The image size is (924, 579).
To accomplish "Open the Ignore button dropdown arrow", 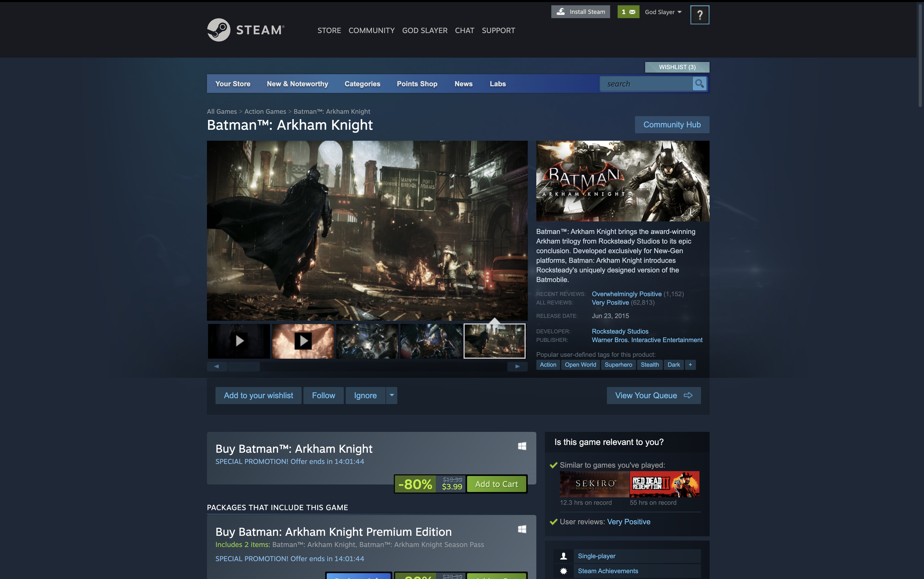I will [x=391, y=395].
